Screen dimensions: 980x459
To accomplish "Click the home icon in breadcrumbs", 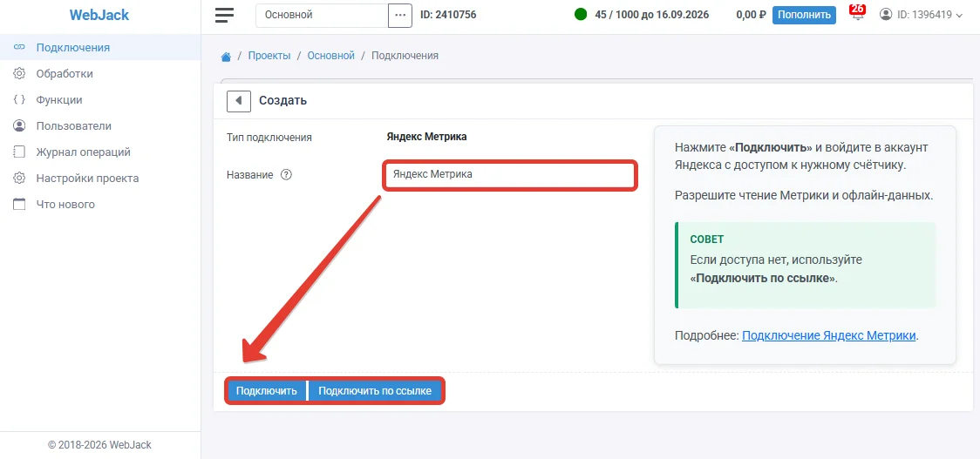I will [226, 57].
